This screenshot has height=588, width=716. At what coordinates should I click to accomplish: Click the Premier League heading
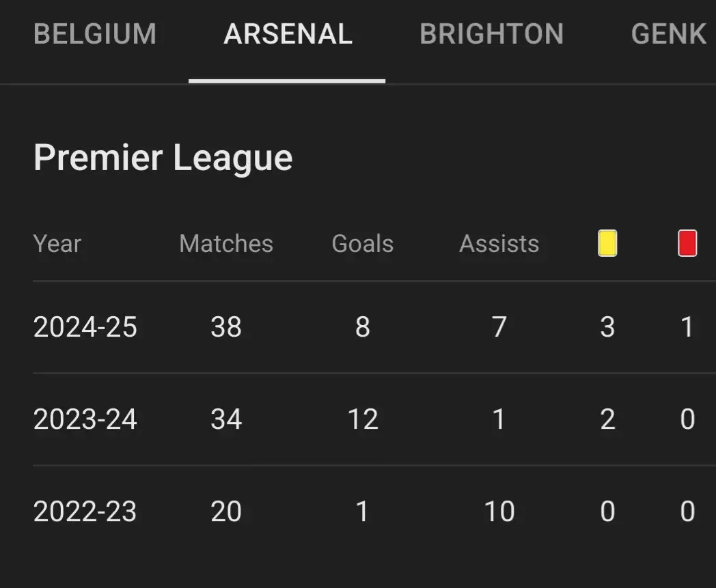click(x=163, y=158)
